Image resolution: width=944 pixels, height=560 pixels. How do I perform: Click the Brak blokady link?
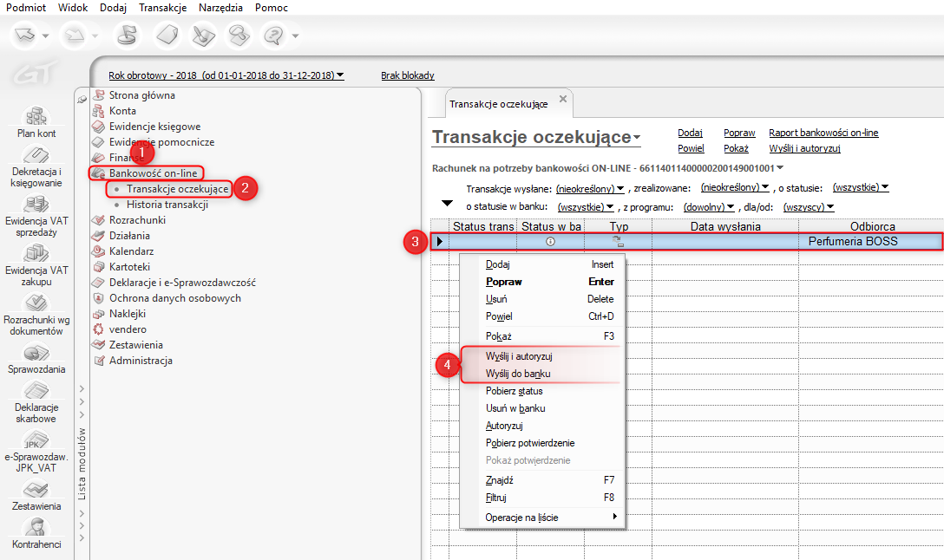pyautogui.click(x=408, y=75)
